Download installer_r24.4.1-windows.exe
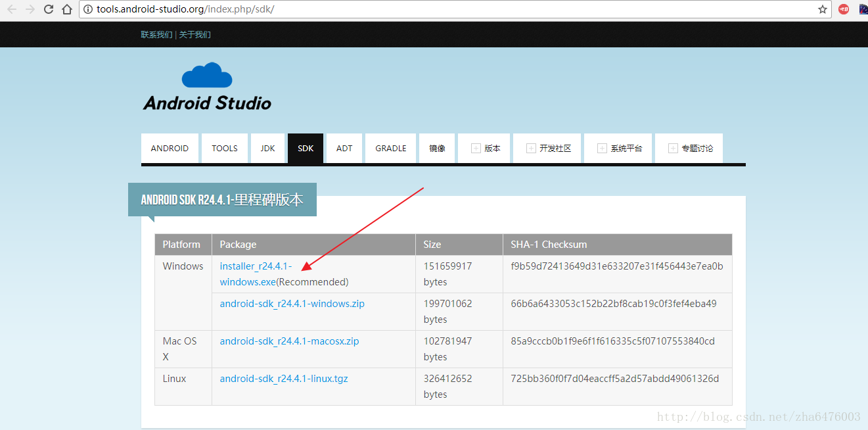 point(256,274)
